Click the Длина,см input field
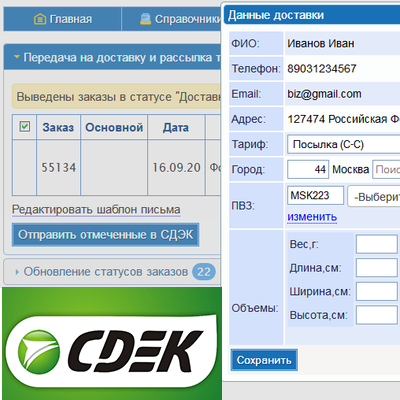The image size is (400, 400). (x=377, y=268)
